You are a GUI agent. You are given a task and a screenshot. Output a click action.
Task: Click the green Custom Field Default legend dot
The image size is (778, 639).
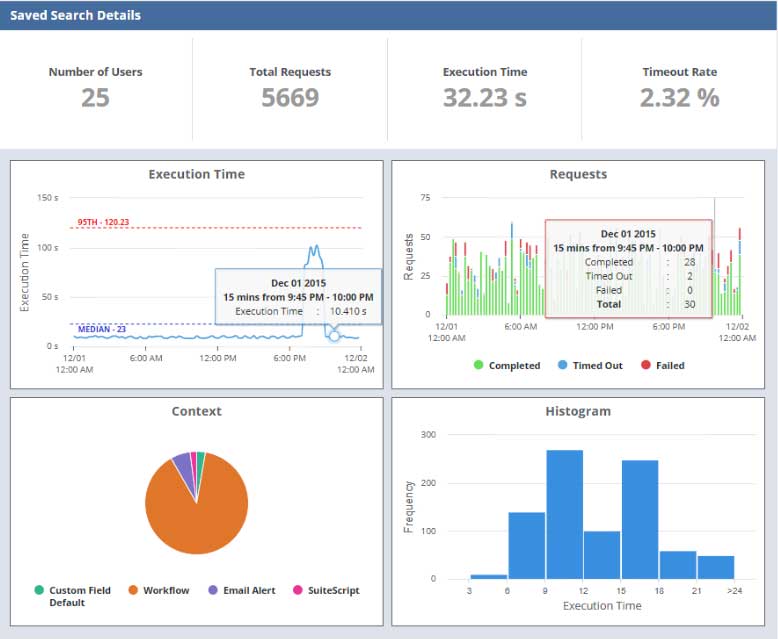[x=39, y=591]
